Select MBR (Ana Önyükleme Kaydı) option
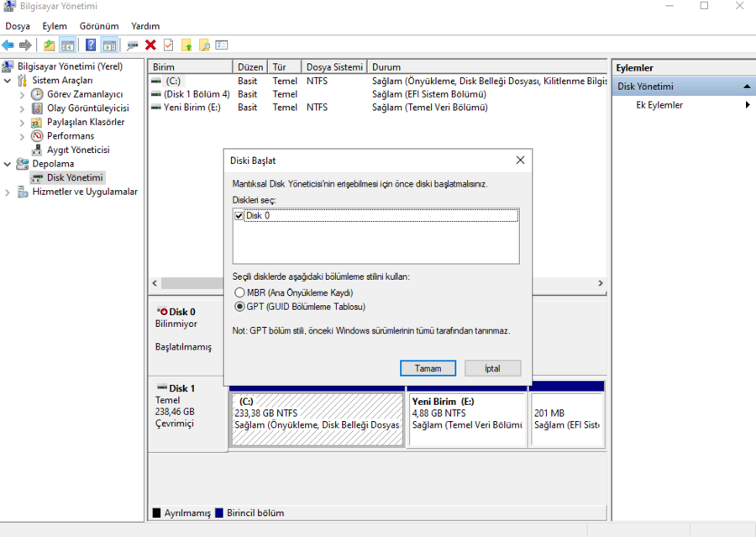The height and width of the screenshot is (537, 756). pyautogui.click(x=240, y=292)
